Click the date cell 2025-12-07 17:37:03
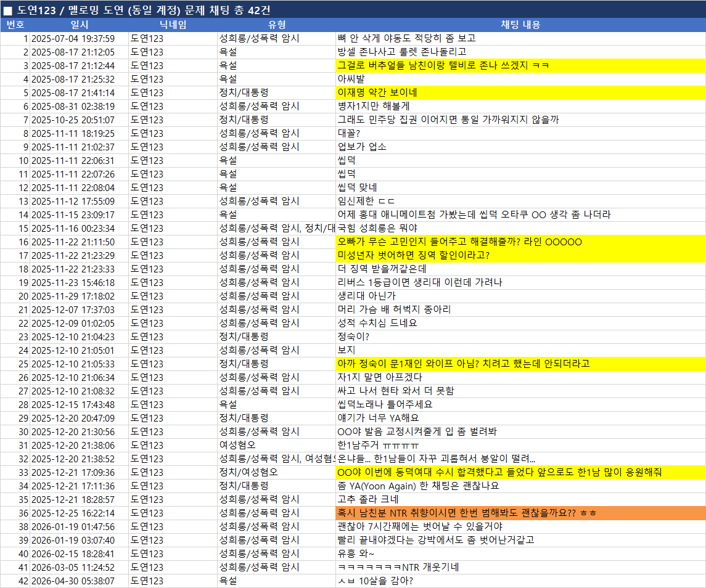Image resolution: width=706 pixels, height=588 pixels. 80,310
